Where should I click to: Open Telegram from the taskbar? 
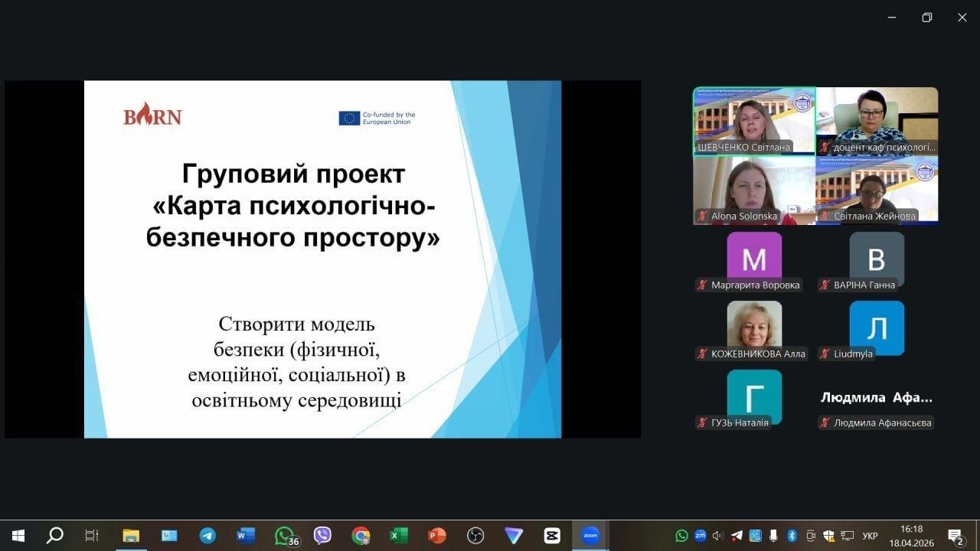[207, 536]
